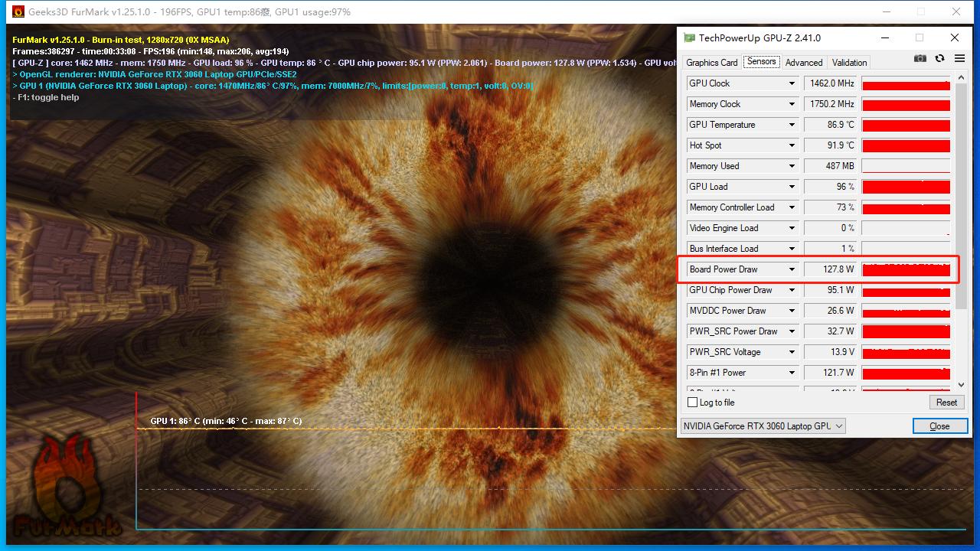Take a screenshot with the camera icon
This screenshot has height=551, width=980.
pyautogui.click(x=920, y=59)
